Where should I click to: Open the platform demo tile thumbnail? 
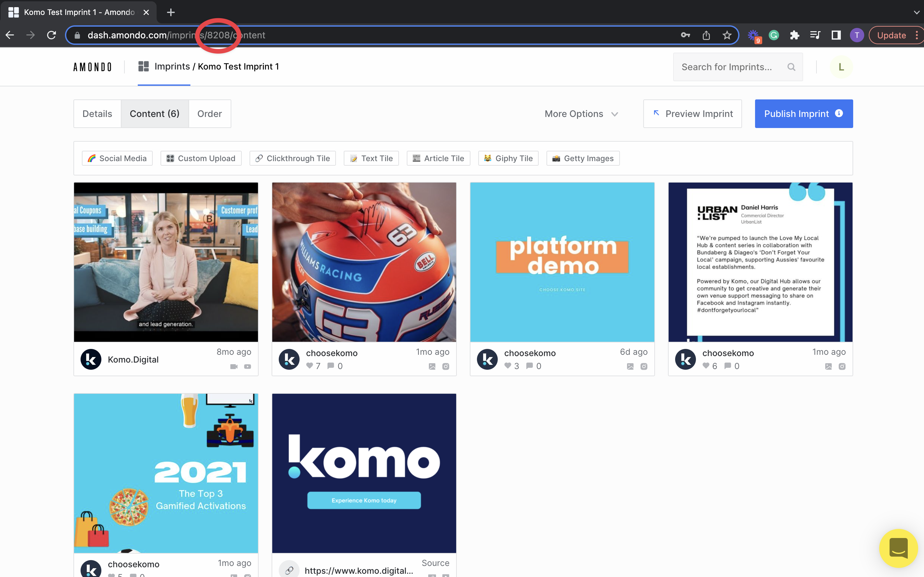[x=562, y=262]
